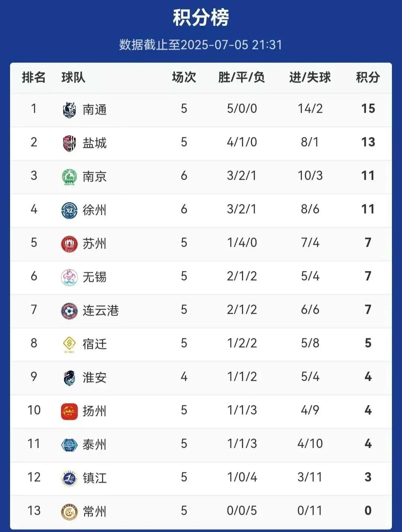Viewport: 402px width, 532px height.
Task: Click the 积分榜 title text
Action: (x=201, y=17)
